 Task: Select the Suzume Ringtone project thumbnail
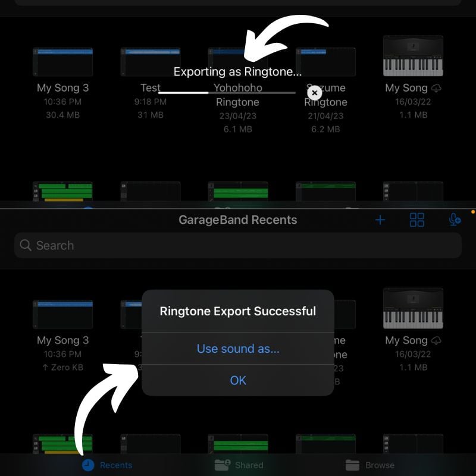click(325, 62)
